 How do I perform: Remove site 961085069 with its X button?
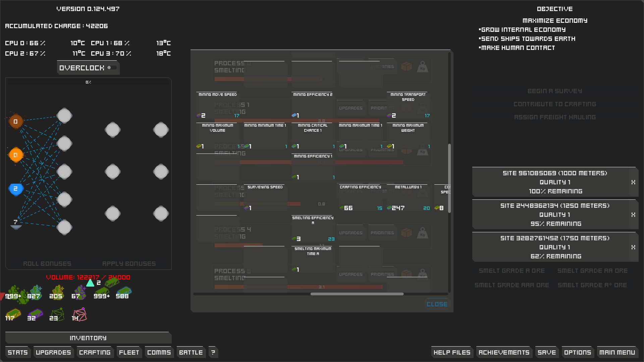click(633, 182)
